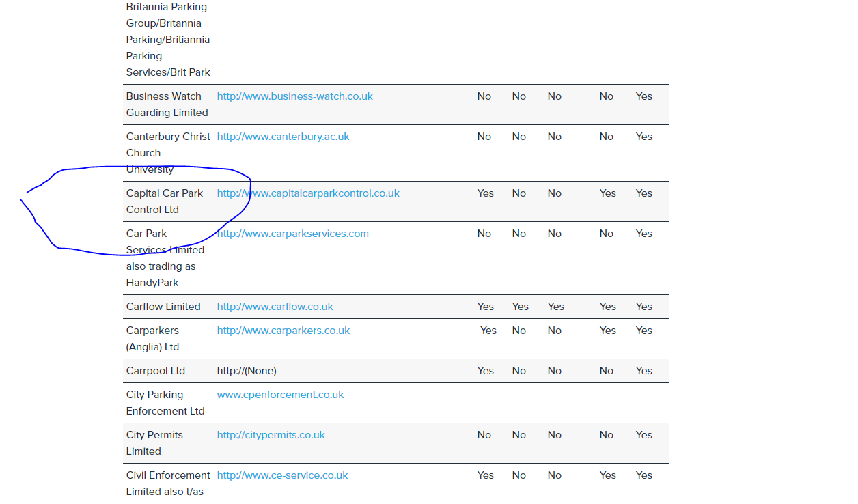
Task: Click the first Yes in Carrpool Ltd row
Action: (x=486, y=371)
